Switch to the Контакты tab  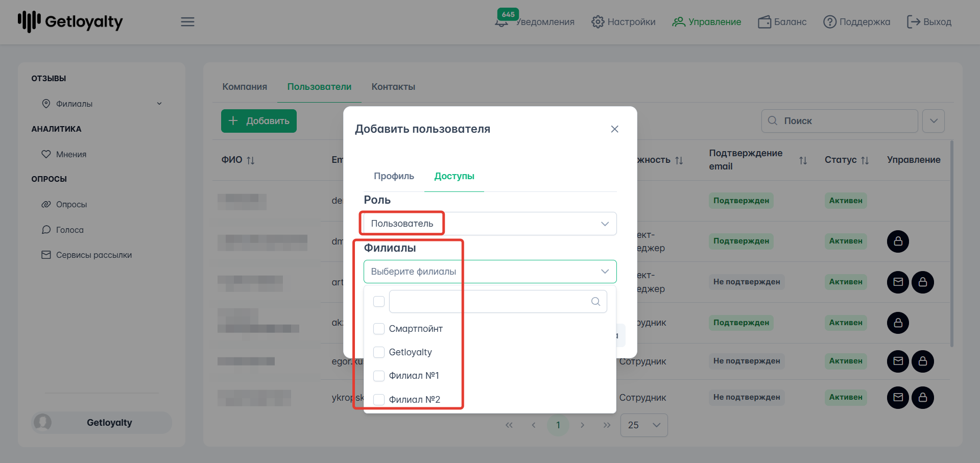point(393,87)
